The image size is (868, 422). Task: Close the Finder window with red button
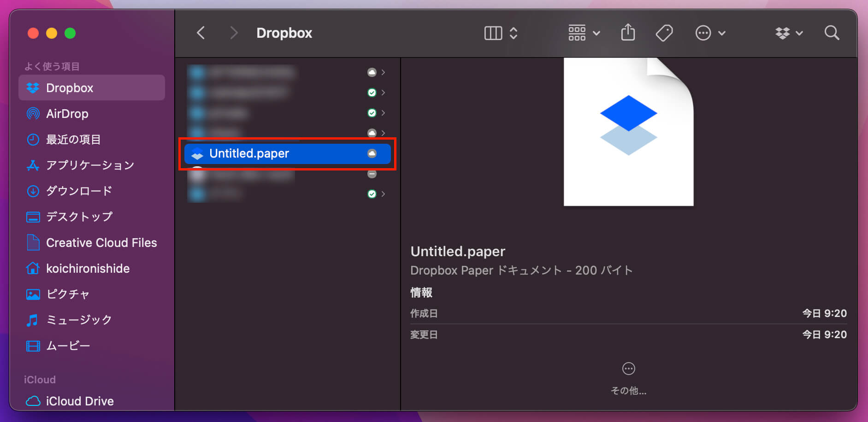point(33,33)
